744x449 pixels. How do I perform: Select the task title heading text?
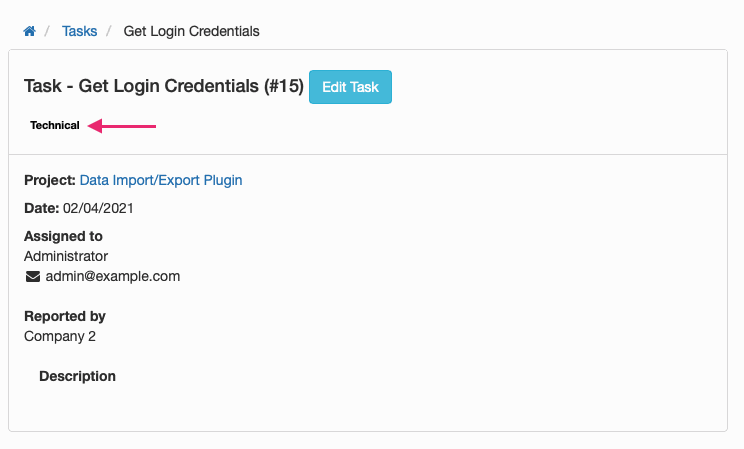pyautogui.click(x=164, y=86)
